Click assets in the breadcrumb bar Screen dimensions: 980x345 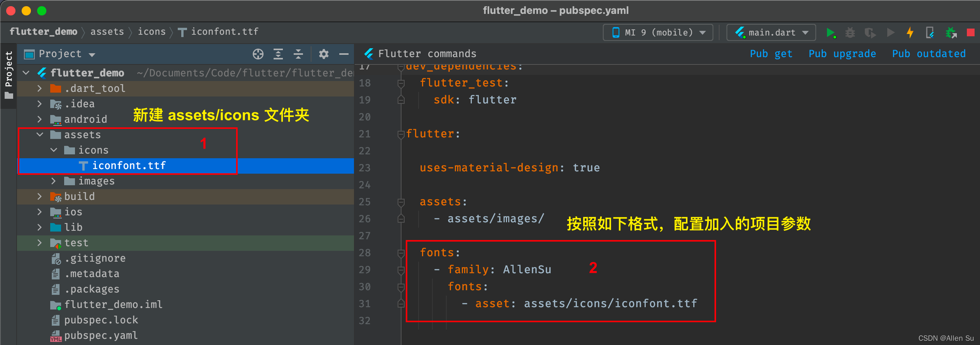click(107, 32)
